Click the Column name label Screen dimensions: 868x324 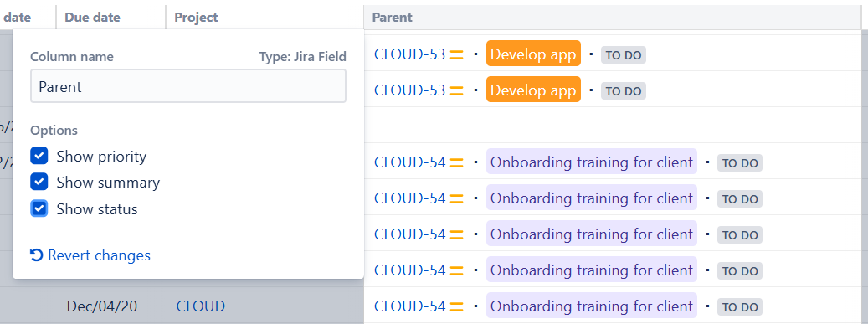pyautogui.click(x=72, y=56)
